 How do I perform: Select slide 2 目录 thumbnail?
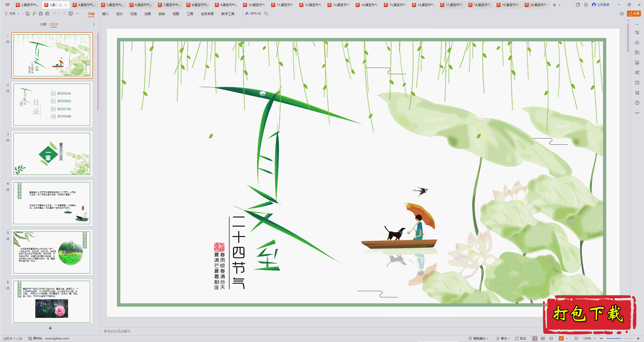coord(52,105)
